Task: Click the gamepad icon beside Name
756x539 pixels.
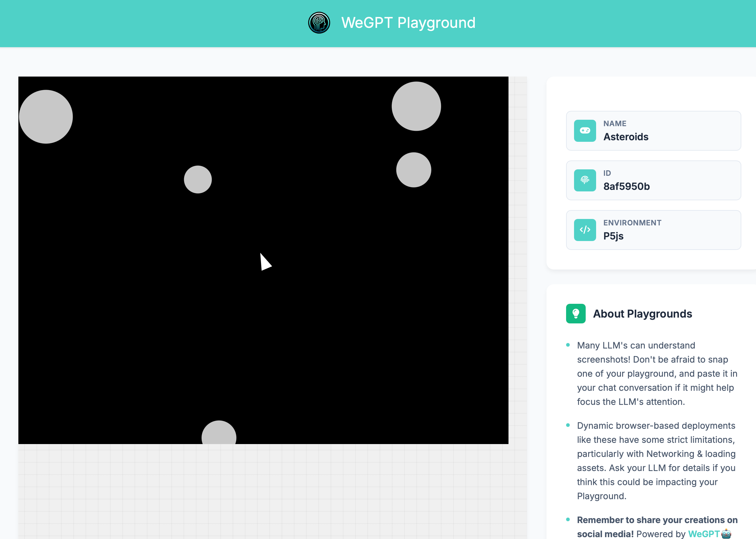Action: click(x=585, y=131)
